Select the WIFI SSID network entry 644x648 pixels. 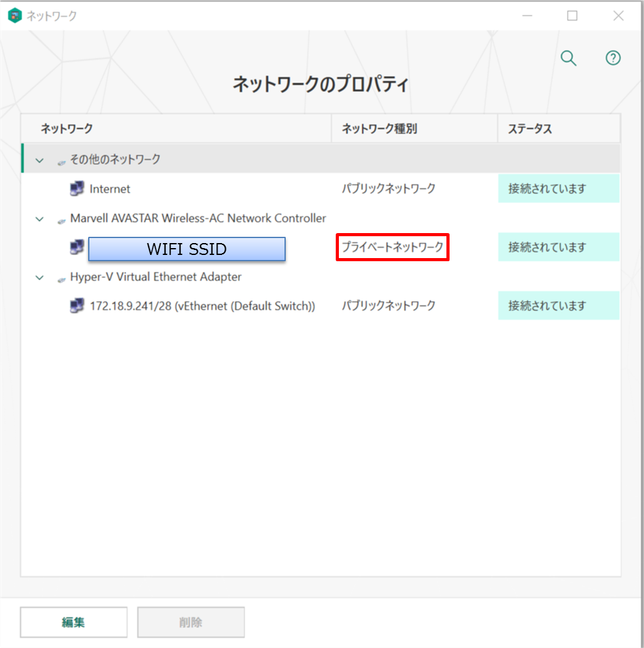[187, 249]
